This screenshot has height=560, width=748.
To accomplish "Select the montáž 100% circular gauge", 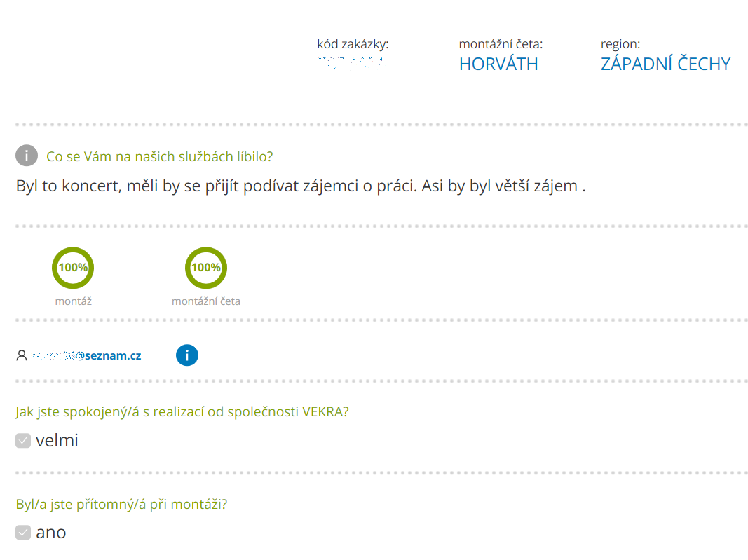I will (73, 268).
